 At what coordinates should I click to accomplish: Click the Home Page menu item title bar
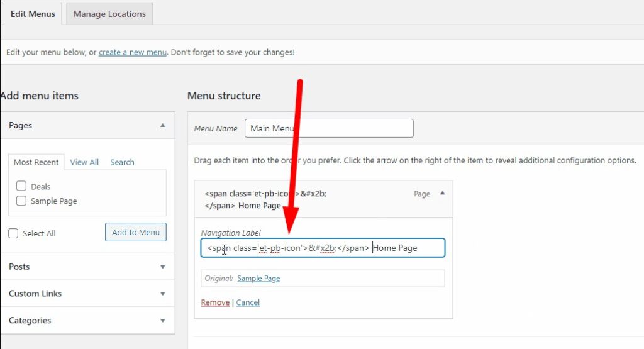(323, 199)
